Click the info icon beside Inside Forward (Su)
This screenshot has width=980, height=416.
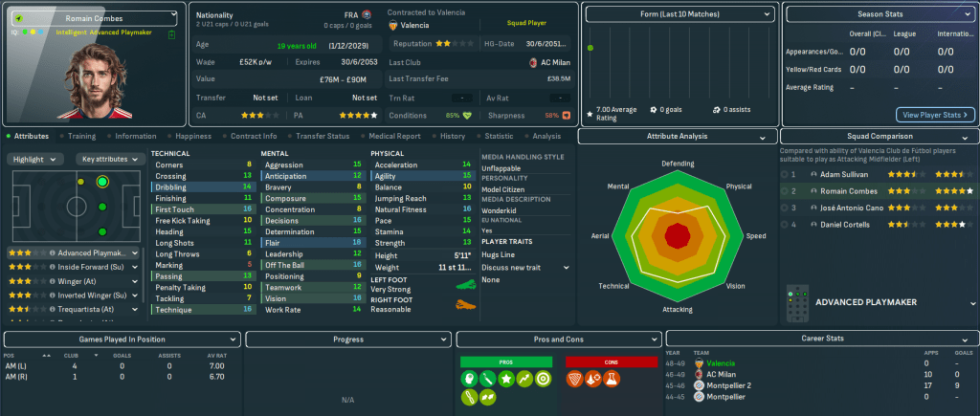51,267
